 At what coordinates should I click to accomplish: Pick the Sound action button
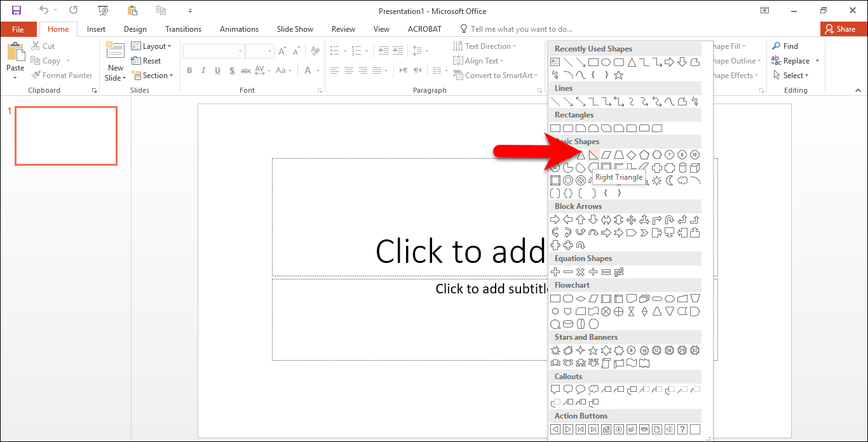pos(670,429)
